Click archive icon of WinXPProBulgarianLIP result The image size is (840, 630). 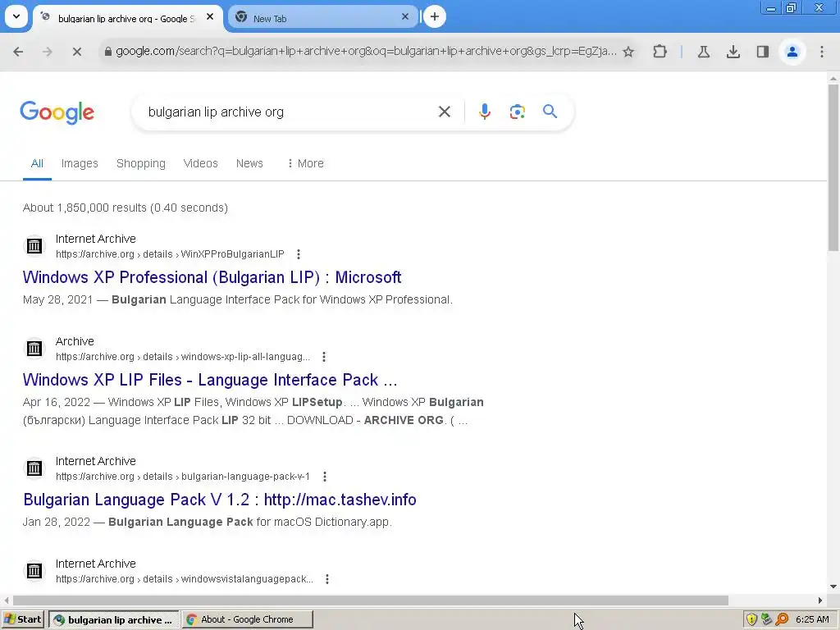click(x=34, y=246)
